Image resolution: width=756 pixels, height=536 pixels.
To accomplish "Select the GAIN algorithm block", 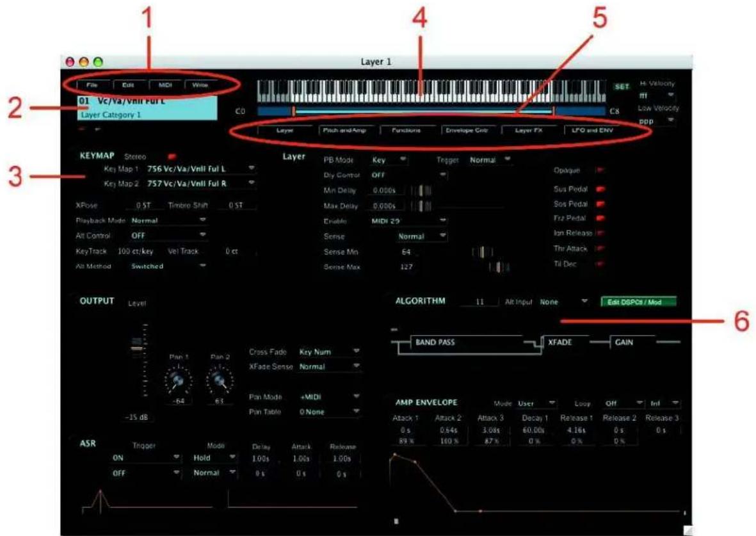I will pos(632,342).
